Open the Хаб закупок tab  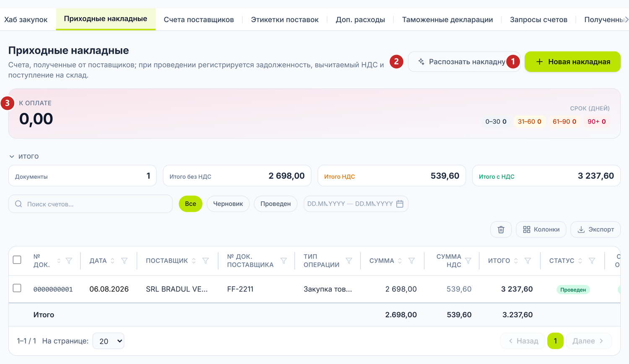coord(26,20)
